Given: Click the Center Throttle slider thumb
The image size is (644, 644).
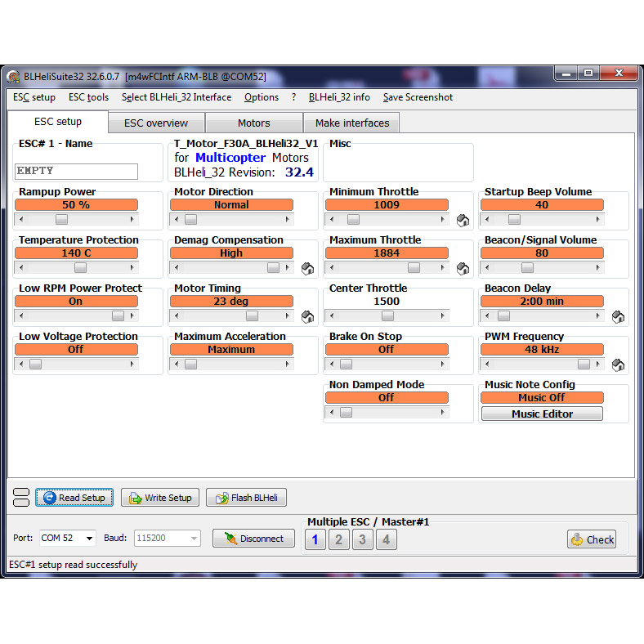Looking at the screenshot, I should click(387, 315).
